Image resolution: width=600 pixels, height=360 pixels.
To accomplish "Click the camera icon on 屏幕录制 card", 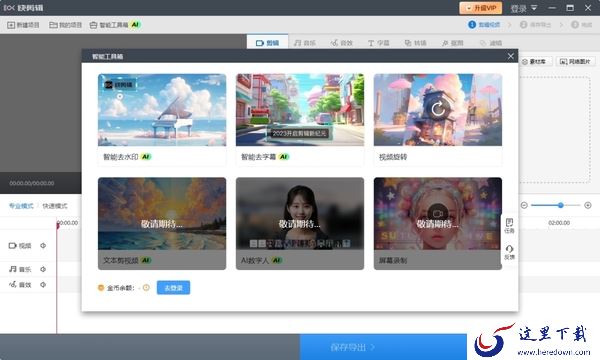I will point(438,213).
